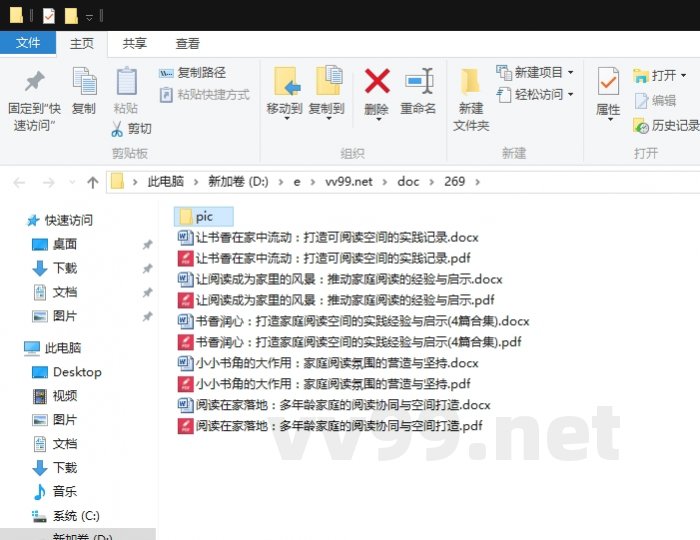This screenshot has width=700, height=540.
Task: Click vv99.net breadcrumb in address bar
Action: click(349, 182)
